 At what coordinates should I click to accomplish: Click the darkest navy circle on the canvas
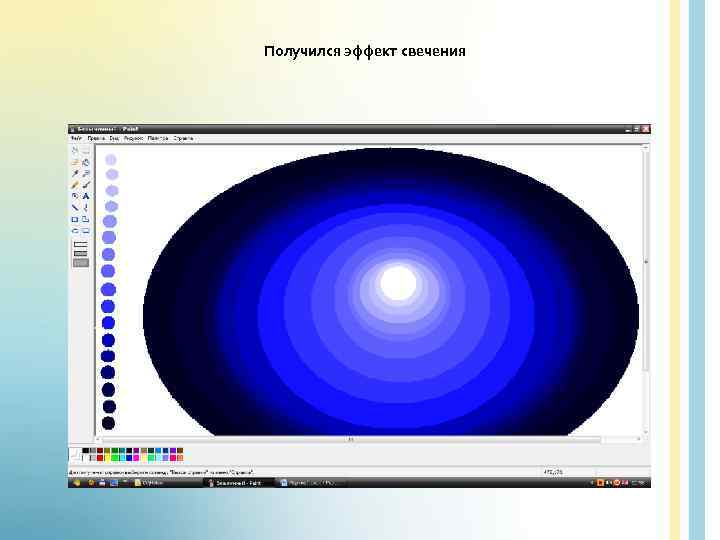(x=108, y=423)
